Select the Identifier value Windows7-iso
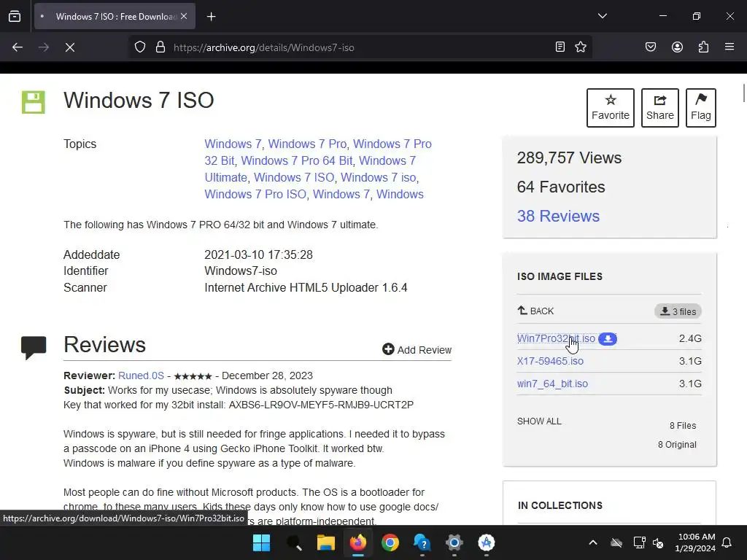 (x=241, y=271)
